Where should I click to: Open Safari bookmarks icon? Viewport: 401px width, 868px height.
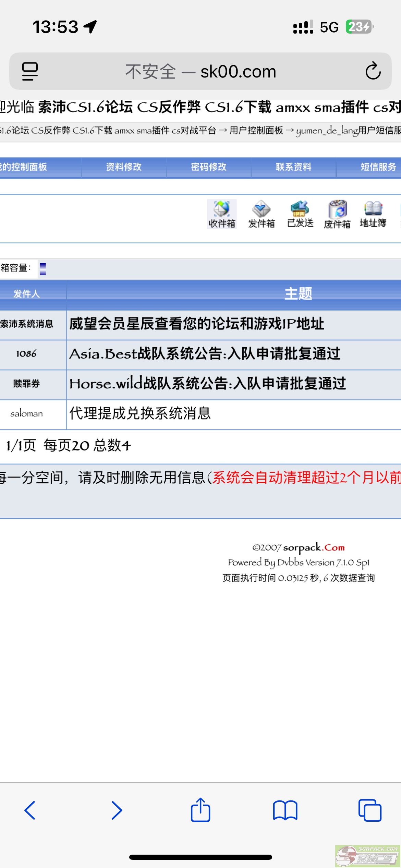pyautogui.click(x=285, y=810)
